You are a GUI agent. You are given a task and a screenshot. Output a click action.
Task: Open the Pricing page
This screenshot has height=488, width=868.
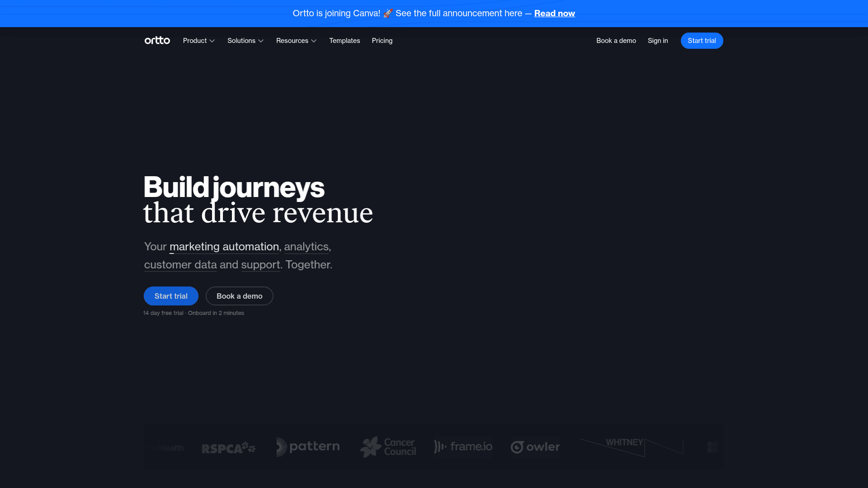[x=382, y=41]
